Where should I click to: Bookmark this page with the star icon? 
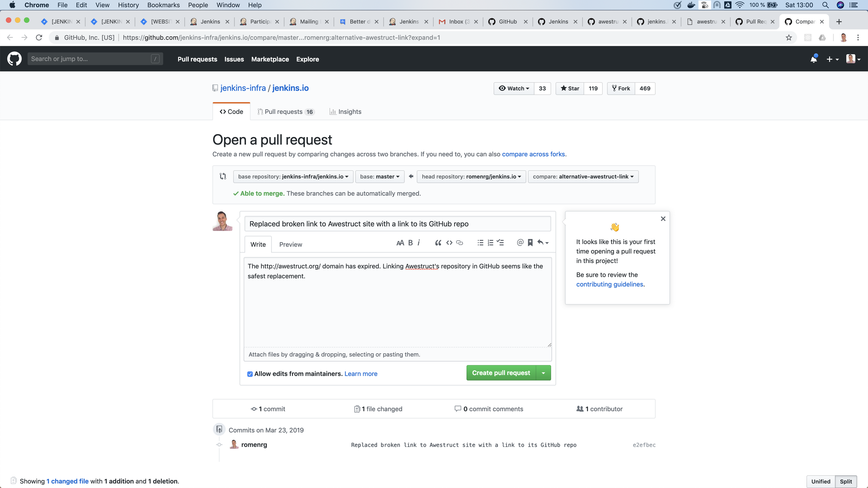[x=789, y=37]
